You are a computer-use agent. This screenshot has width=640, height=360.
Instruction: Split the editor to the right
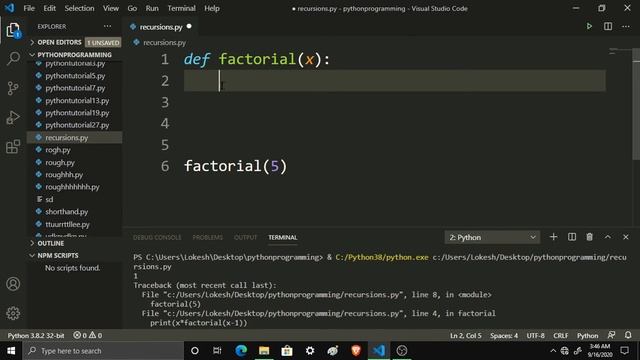coord(608,27)
